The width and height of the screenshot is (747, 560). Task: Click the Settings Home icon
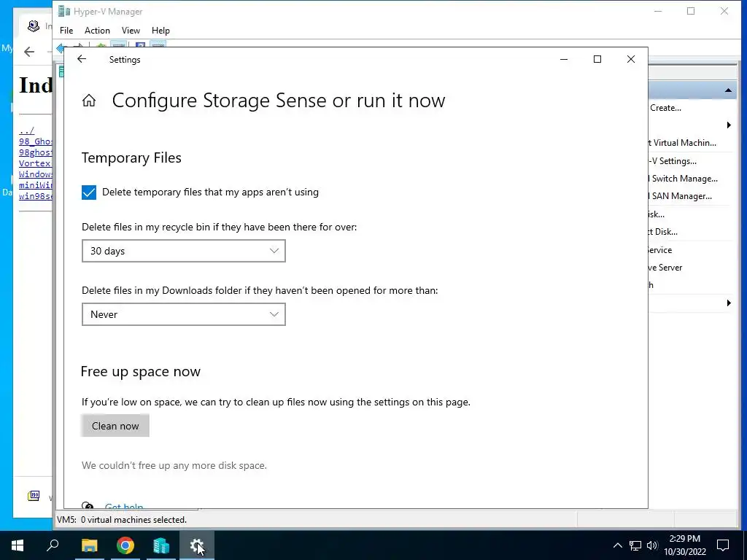89,101
